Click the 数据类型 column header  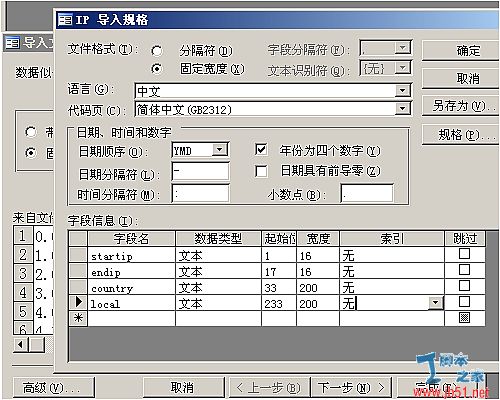[218, 239]
